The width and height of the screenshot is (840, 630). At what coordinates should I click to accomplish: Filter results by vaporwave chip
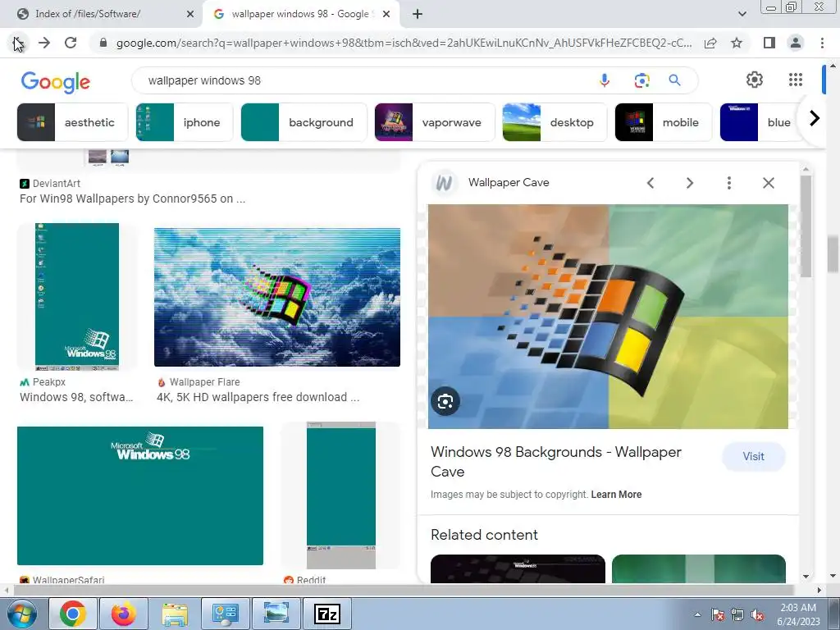pos(435,122)
